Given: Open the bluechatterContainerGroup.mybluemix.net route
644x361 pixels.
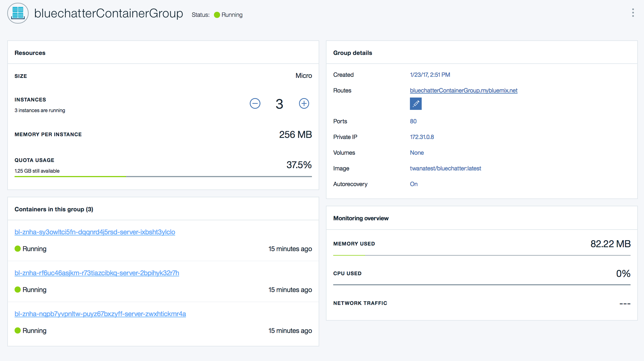Looking at the screenshot, I should [464, 90].
